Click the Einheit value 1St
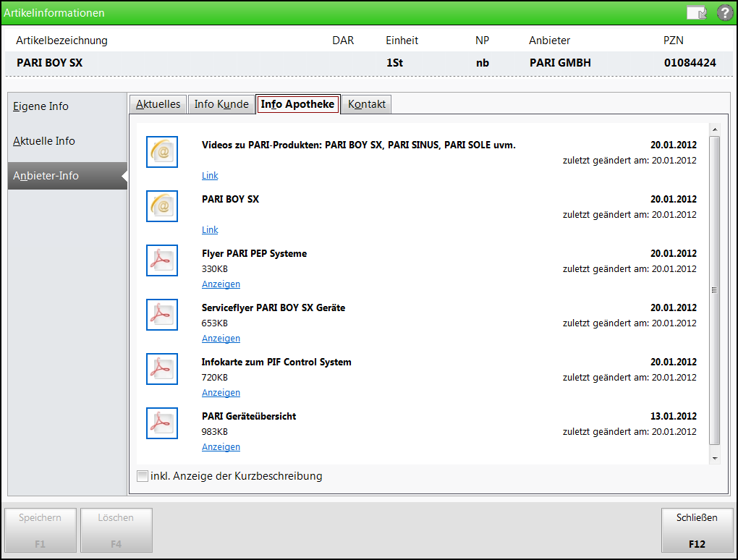The image size is (738, 560). coord(395,63)
